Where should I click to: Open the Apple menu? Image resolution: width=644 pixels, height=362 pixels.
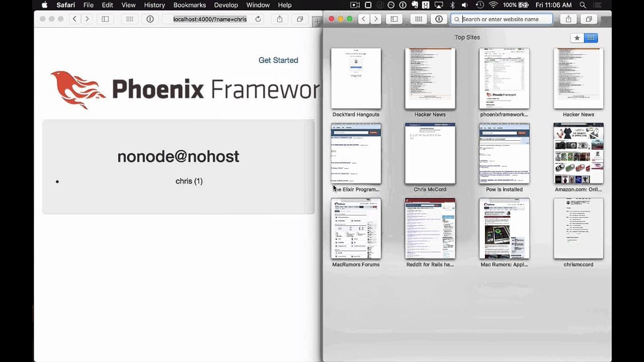tap(44, 5)
